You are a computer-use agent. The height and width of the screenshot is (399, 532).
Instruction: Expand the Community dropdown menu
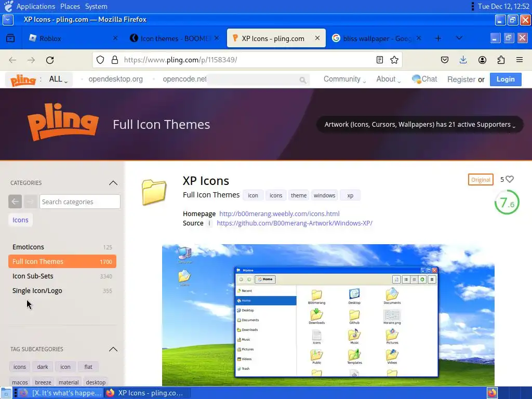[x=344, y=79]
